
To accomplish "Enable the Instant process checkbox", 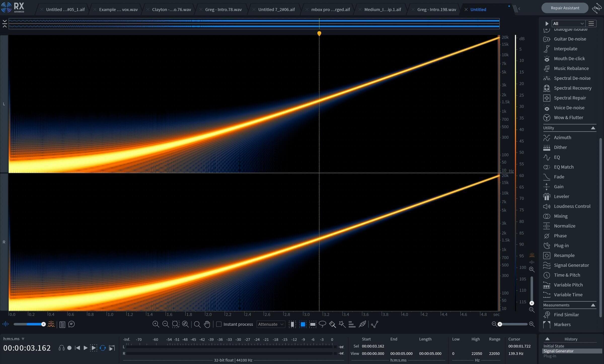I will tap(219, 324).
